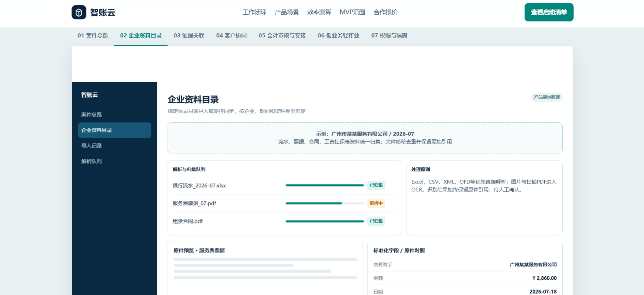644x295 pixels.
Task: Open 合作报价 in top navigation
Action: click(x=385, y=12)
